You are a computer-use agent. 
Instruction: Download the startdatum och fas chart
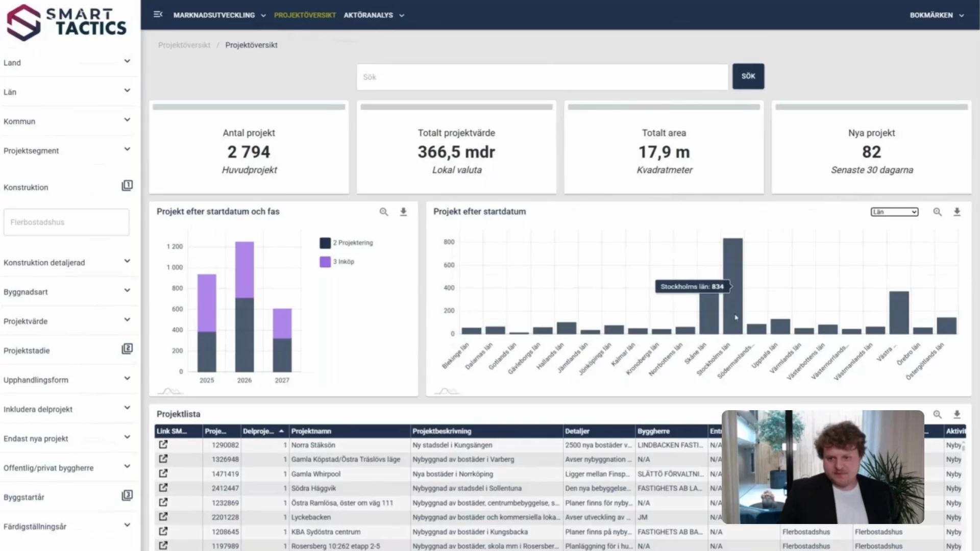(x=403, y=212)
